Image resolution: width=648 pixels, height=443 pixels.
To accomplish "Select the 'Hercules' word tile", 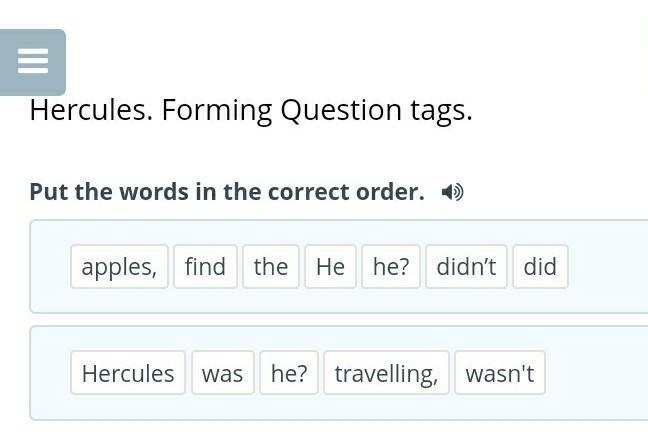I will [128, 373].
